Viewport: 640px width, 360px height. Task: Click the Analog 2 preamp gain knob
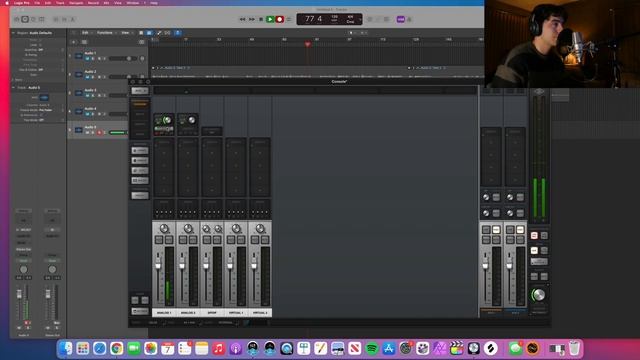(x=191, y=120)
